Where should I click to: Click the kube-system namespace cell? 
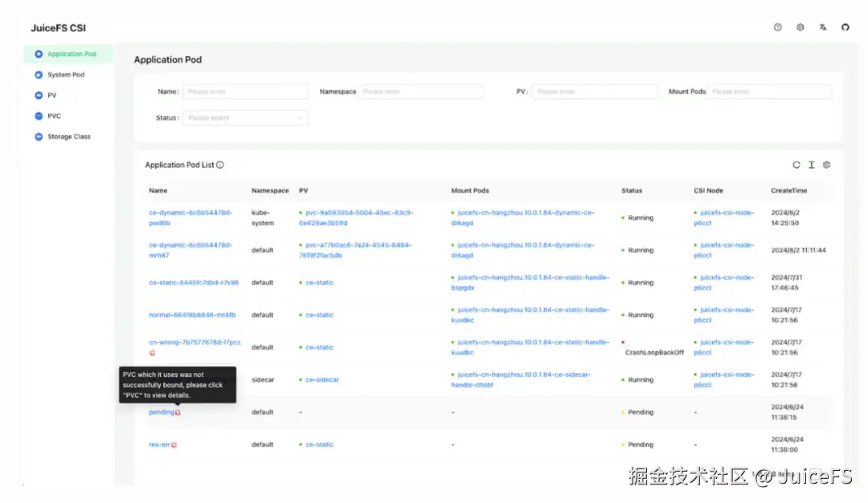[262, 218]
